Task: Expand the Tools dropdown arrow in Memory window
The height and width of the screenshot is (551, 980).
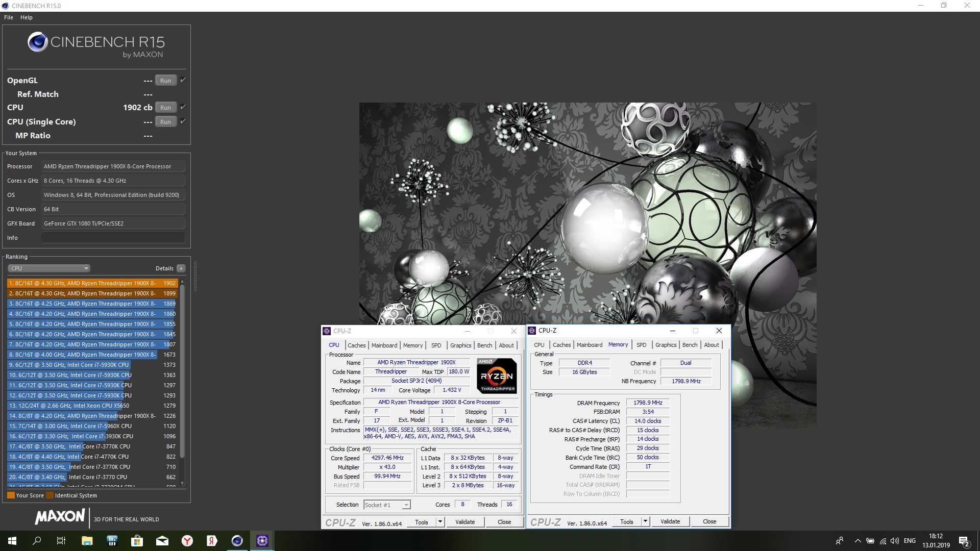Action: point(645,521)
